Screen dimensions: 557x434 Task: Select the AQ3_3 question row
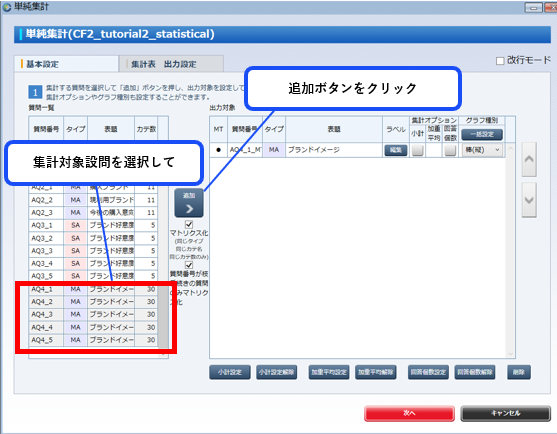pyautogui.click(x=93, y=251)
